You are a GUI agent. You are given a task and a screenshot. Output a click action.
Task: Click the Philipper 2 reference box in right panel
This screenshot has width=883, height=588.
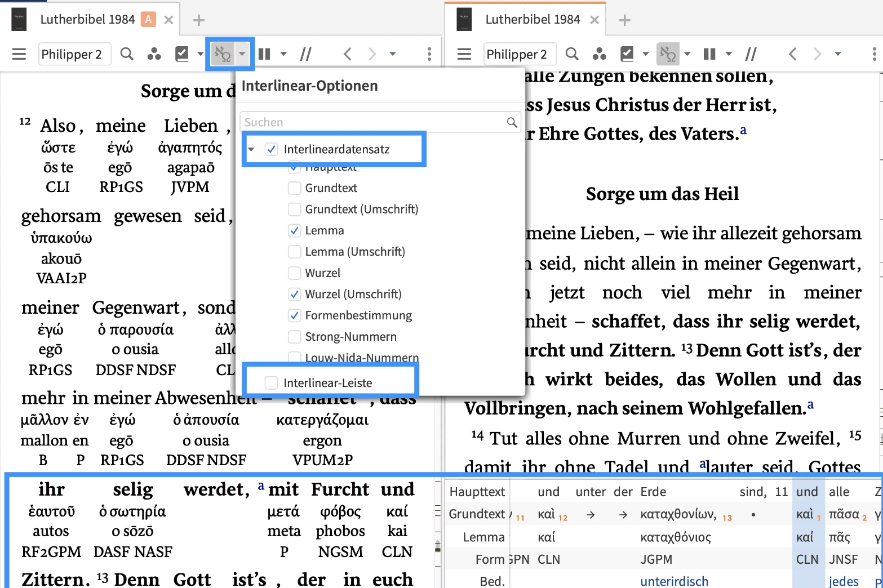pyautogui.click(x=520, y=54)
